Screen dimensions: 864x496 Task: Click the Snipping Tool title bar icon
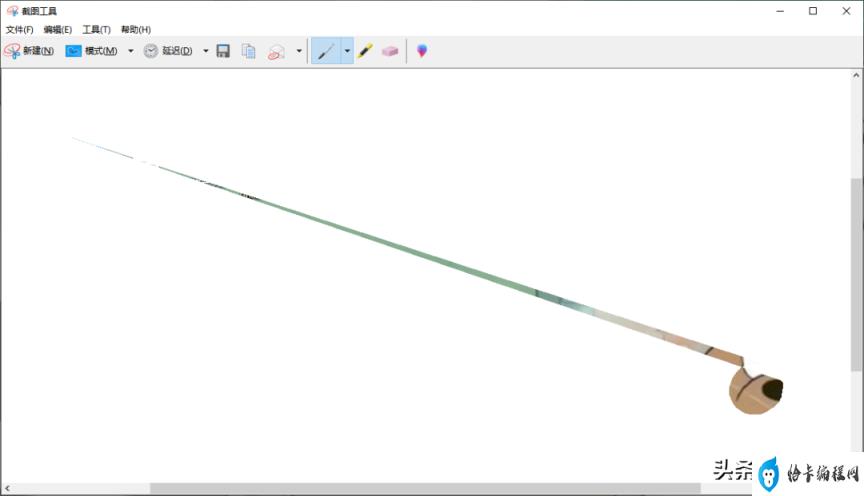pyautogui.click(x=12, y=11)
